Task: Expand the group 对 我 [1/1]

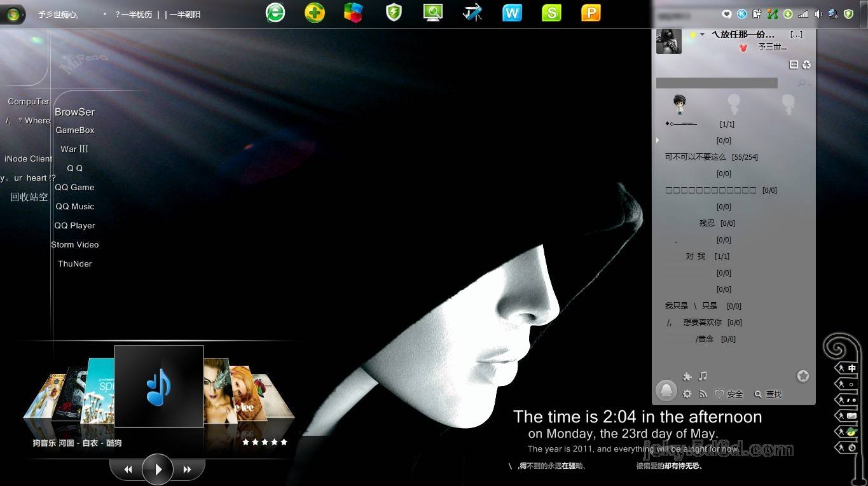Action: (x=708, y=256)
